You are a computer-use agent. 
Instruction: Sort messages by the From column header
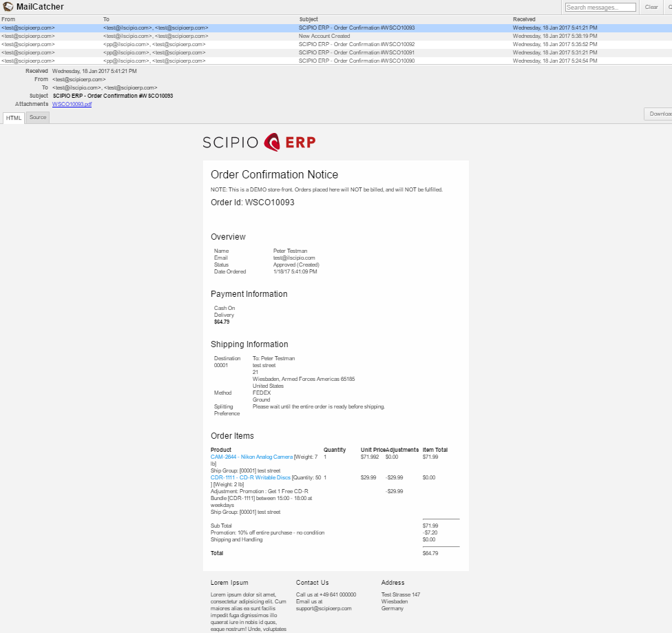point(8,19)
